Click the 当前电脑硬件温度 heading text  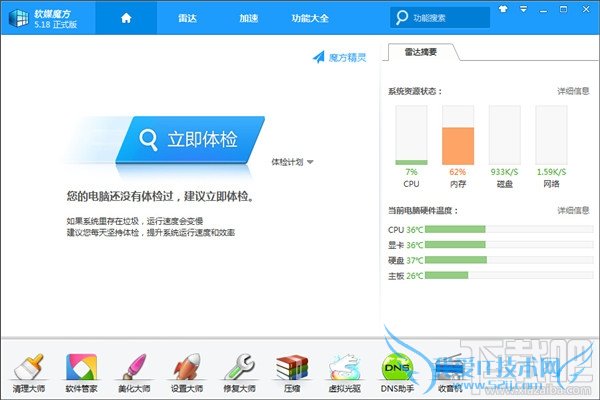pyautogui.click(x=423, y=210)
